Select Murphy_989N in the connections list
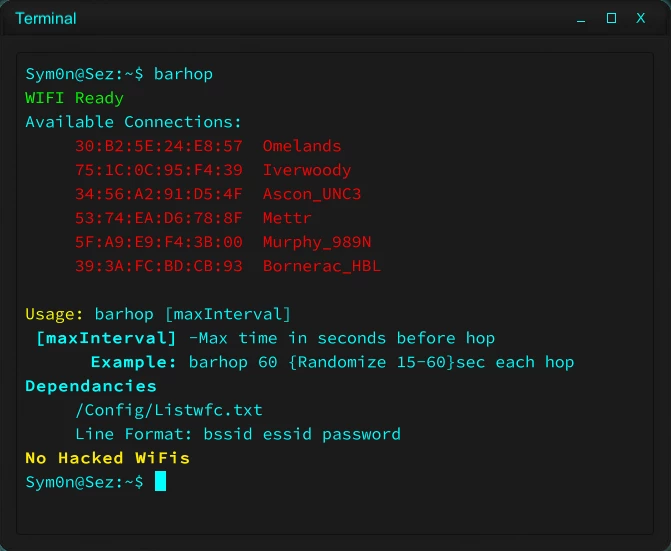Viewport: 671px width, 551px height. pos(317,242)
